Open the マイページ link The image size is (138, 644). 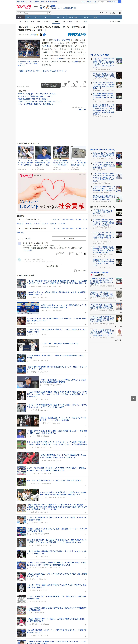[x=103, y=13]
